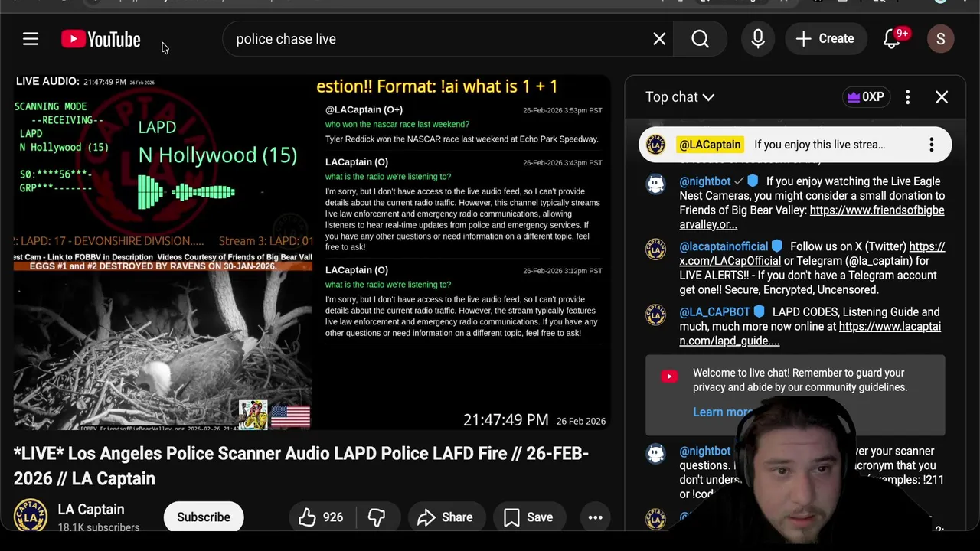Open LA Captain channel avatar
980x551 pixels.
(31, 516)
